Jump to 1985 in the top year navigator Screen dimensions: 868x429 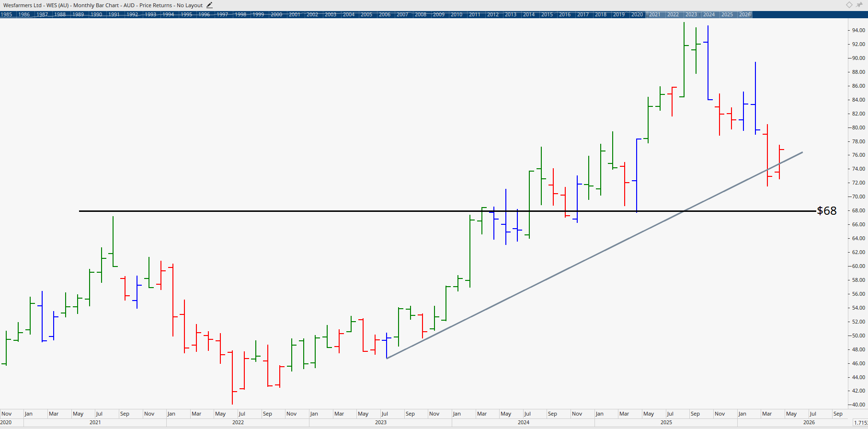pyautogui.click(x=7, y=14)
